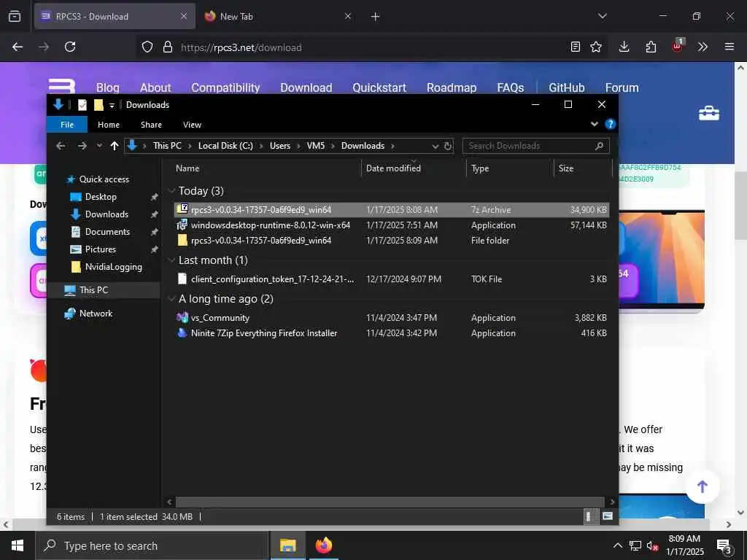
Task: Open the GitHub link on RPCS3 site
Action: 566,87
